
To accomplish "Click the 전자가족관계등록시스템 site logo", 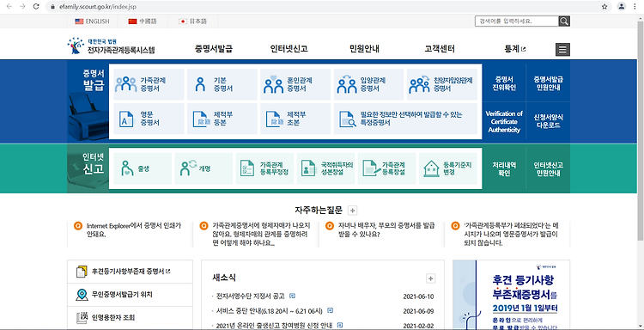I will 112,46.
